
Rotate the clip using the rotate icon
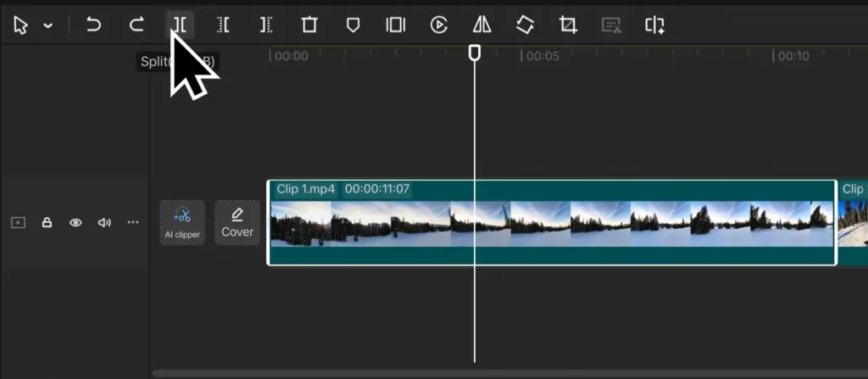click(x=525, y=25)
